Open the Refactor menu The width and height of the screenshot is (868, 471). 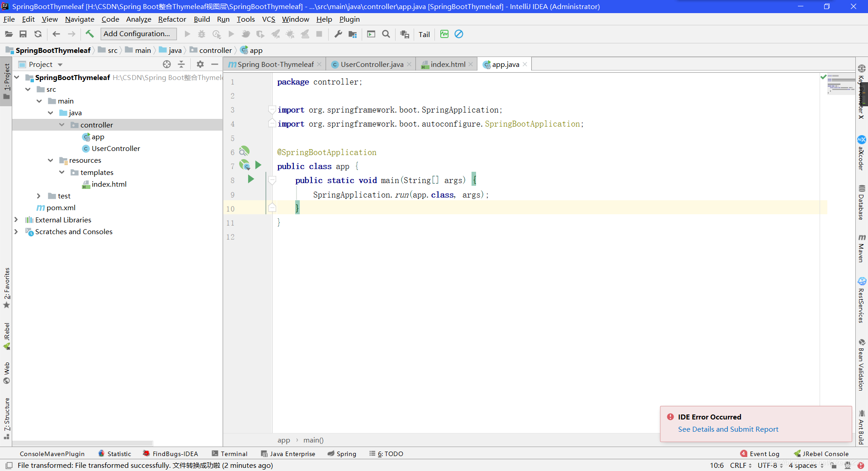pyautogui.click(x=172, y=19)
